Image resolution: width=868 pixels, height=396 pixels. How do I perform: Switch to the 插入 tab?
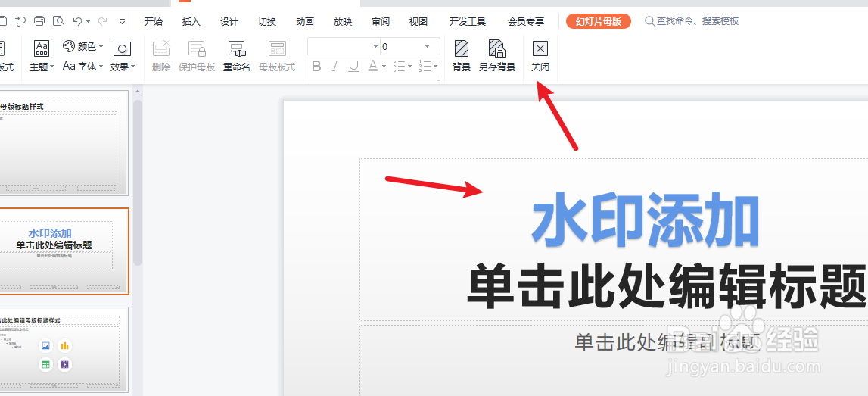point(191,22)
